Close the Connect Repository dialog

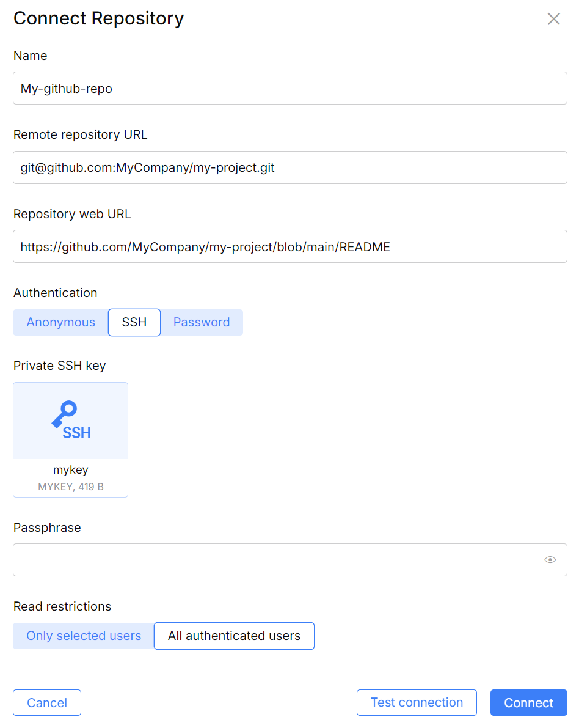click(x=553, y=18)
